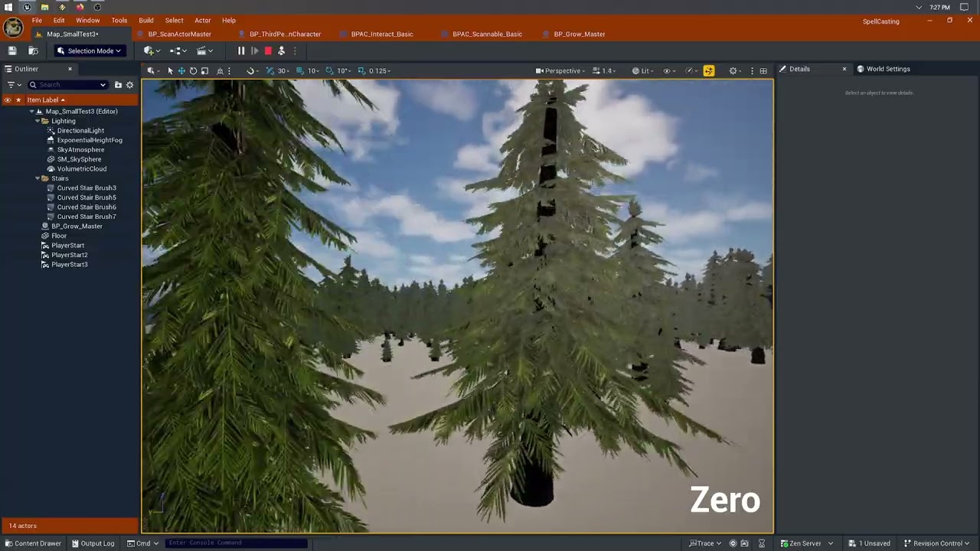Click the Frame Skip playback button
Viewport: 980px width, 551px height.
254,51
